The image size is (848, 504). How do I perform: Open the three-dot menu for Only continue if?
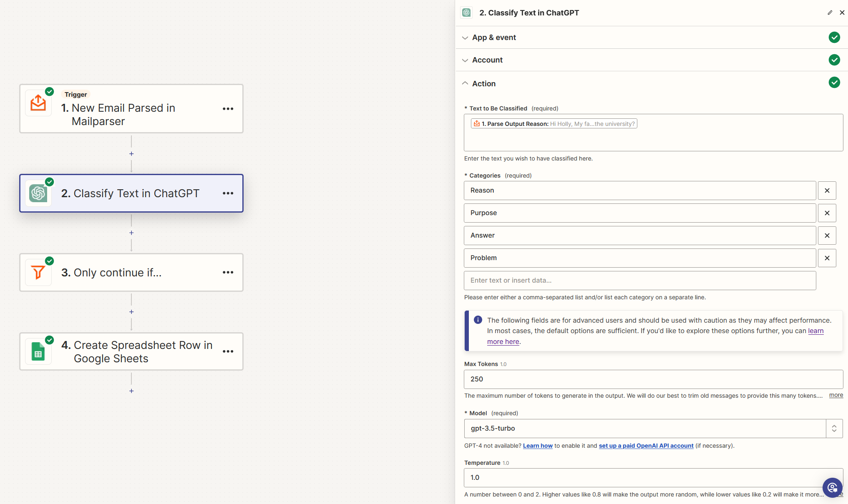228,273
